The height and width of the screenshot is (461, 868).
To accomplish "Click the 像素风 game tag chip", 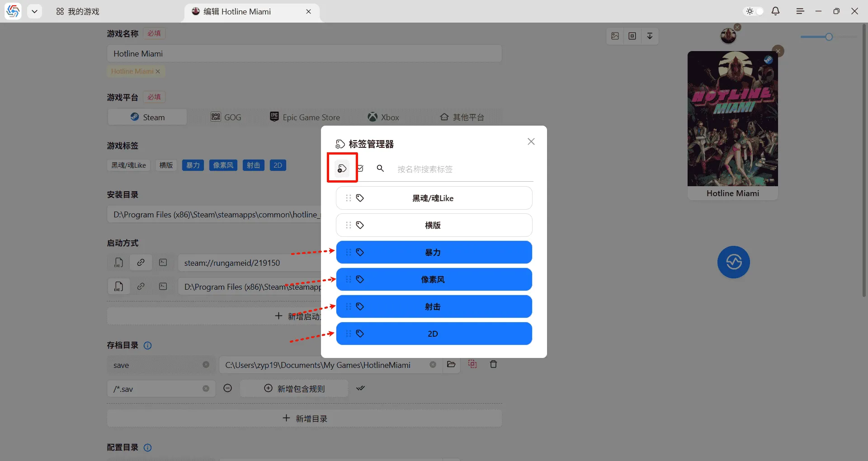I will pyautogui.click(x=223, y=165).
